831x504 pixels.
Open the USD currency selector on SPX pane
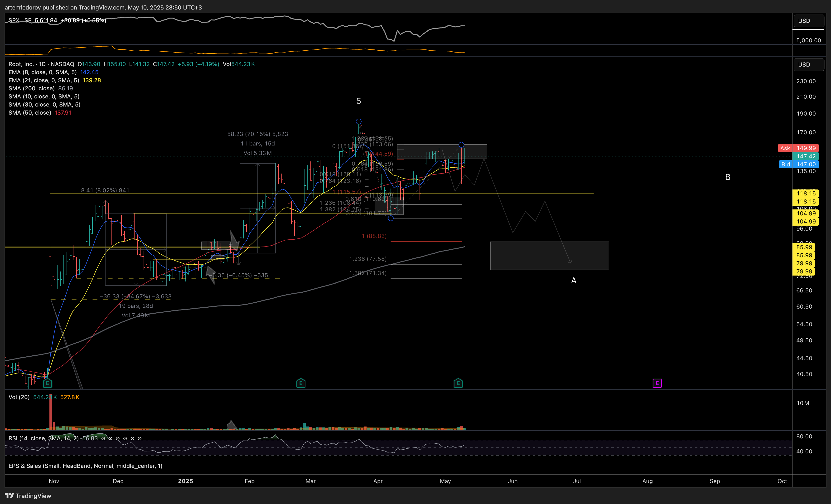coord(809,21)
